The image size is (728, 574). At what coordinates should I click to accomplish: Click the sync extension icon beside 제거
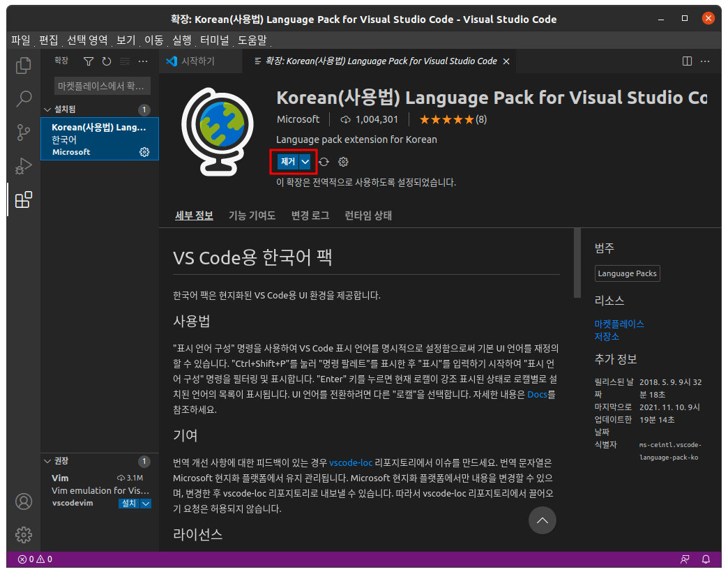tap(324, 162)
